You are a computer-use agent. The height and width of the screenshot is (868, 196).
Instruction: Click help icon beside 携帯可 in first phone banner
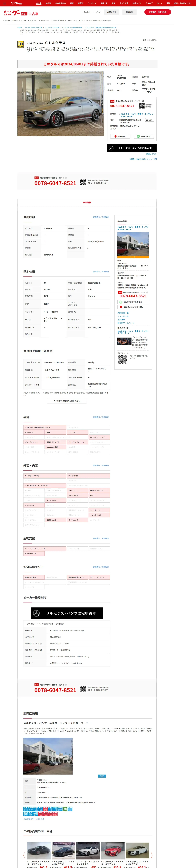pyautogui.click(x=66, y=178)
